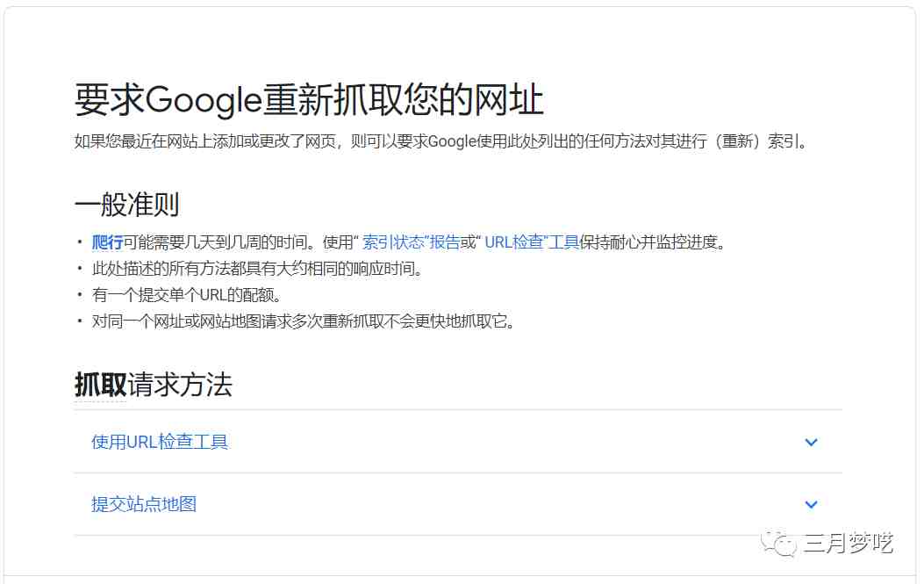This screenshot has width=924, height=584.
Task: Click the dotted-underlined 抓取 term in heading
Action: (x=100, y=385)
